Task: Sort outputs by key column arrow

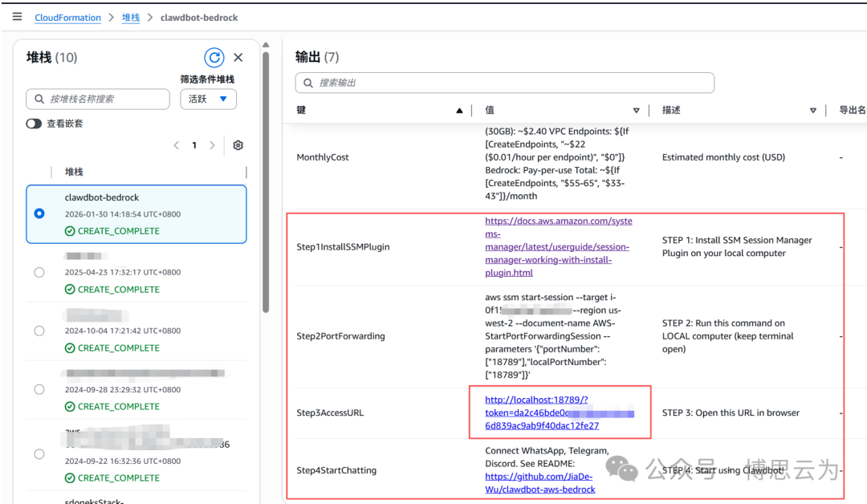Action: click(x=459, y=111)
